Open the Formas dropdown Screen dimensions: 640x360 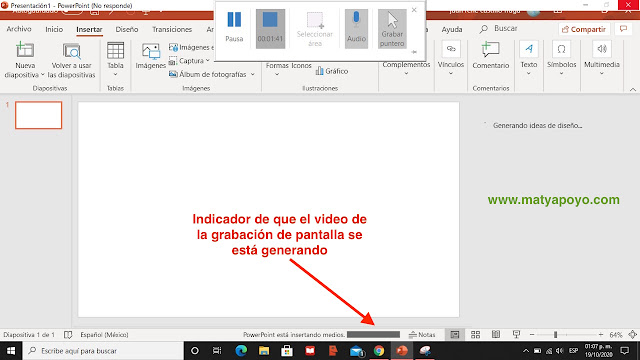tap(277, 69)
